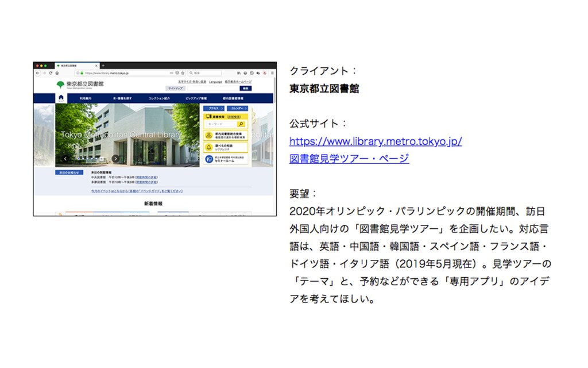The width and height of the screenshot is (588, 368).
Task: Open the 都内図書館統合検索 yellow banner
Action: pyautogui.click(x=226, y=135)
